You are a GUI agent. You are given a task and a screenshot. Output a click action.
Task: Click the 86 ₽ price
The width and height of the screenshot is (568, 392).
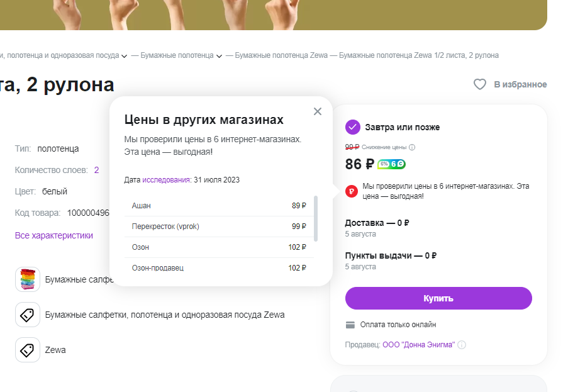point(359,164)
